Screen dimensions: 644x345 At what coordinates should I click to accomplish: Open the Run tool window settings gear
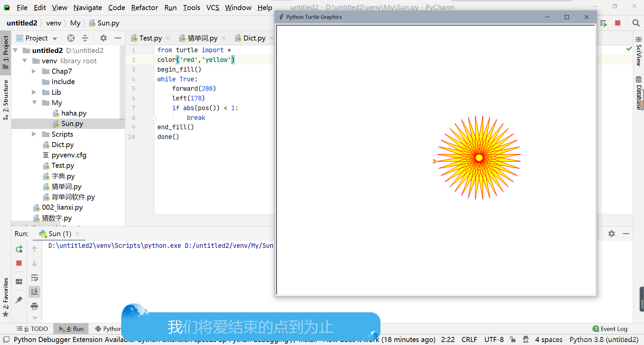coord(612,233)
